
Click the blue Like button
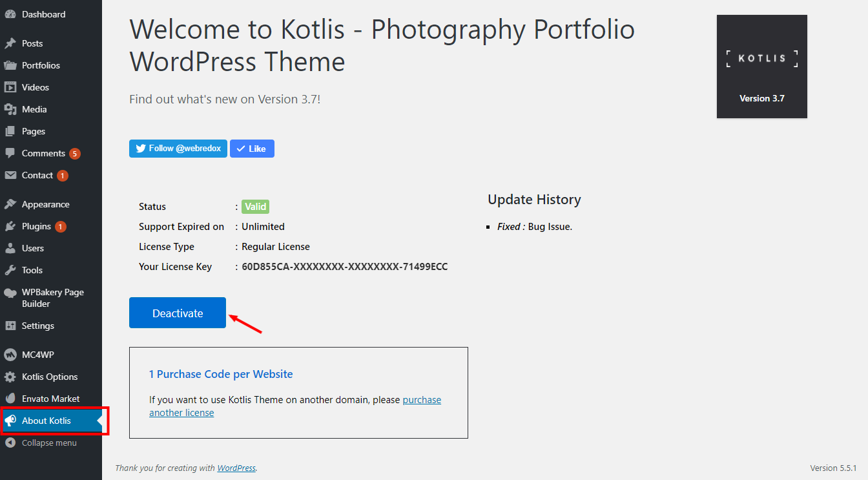[252, 149]
